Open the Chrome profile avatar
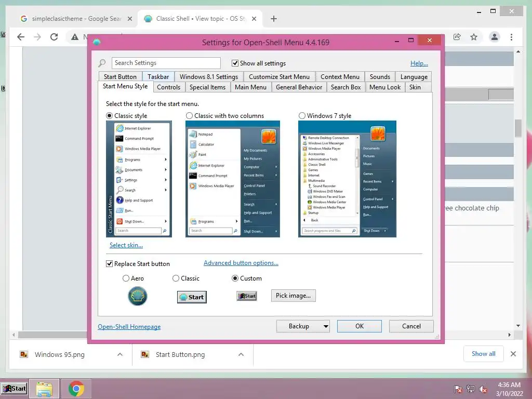The height and width of the screenshot is (399, 532). pos(495,37)
